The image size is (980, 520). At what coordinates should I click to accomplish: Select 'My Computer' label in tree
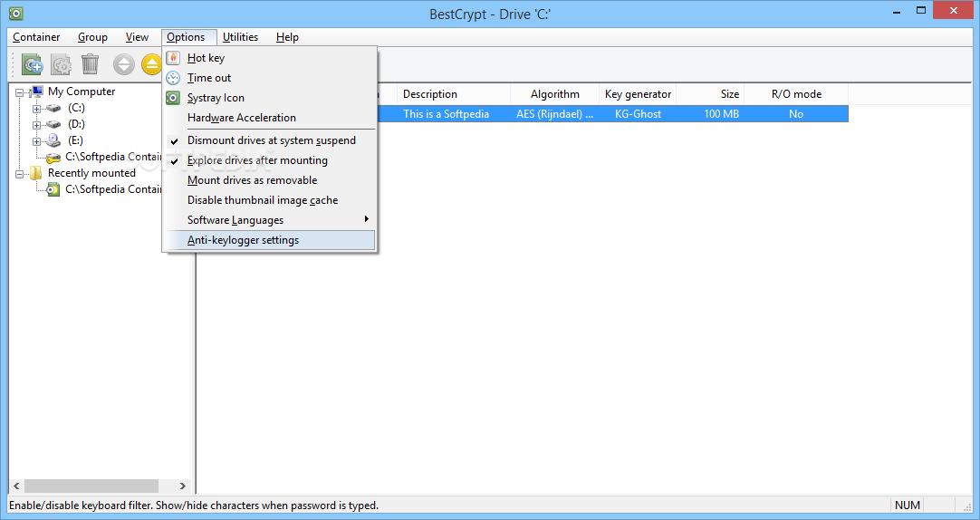coord(82,91)
